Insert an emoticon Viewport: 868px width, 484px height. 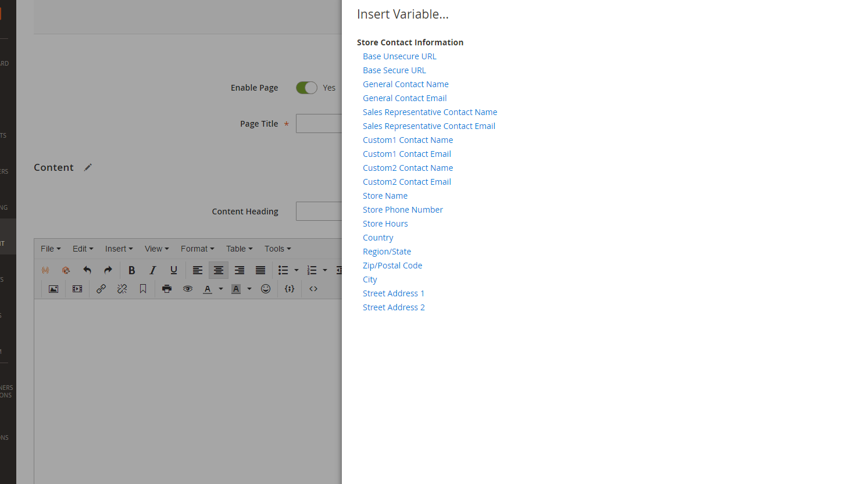[x=266, y=289]
